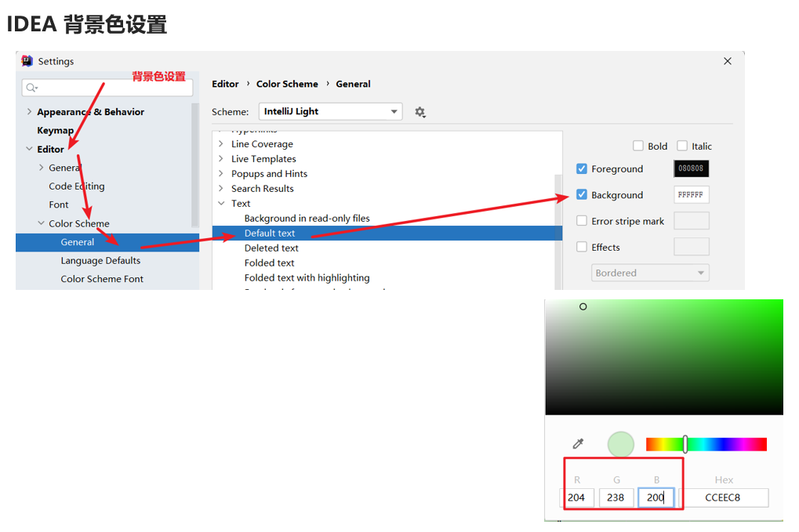
Task: Click the hue slider handle
Action: pyautogui.click(x=685, y=444)
